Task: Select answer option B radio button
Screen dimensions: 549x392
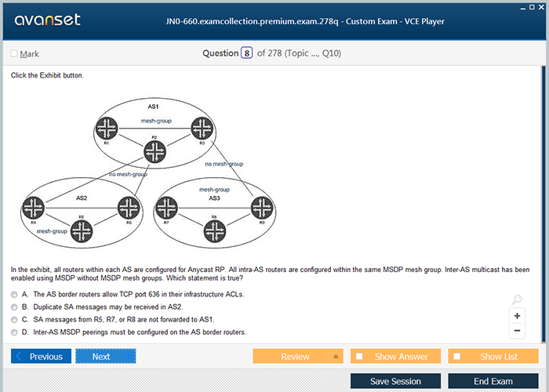Action: (x=14, y=307)
